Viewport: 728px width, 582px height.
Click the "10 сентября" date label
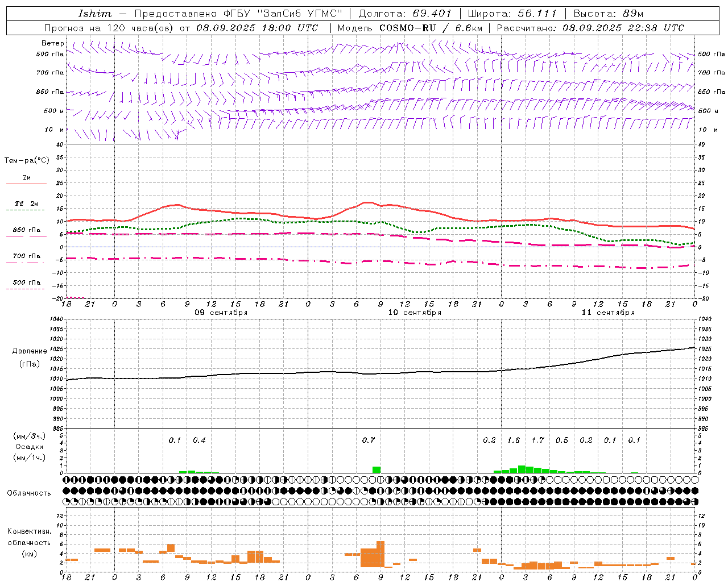point(415,313)
